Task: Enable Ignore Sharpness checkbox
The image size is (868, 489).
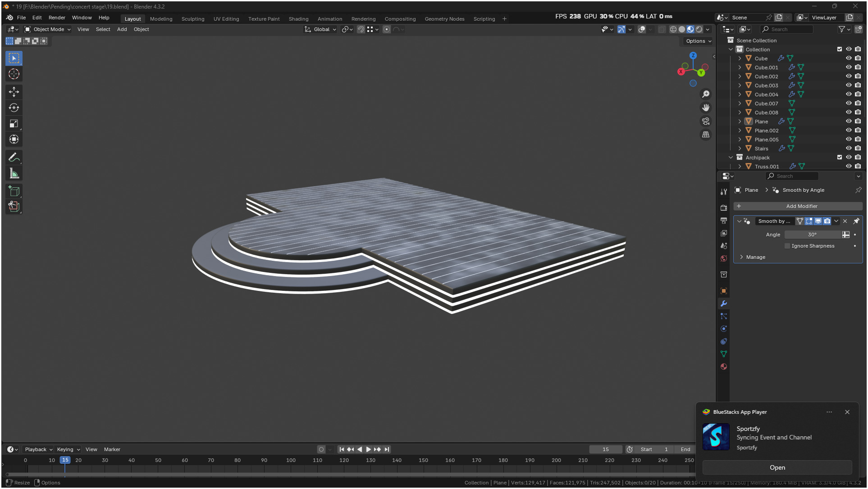Action: [787, 246]
